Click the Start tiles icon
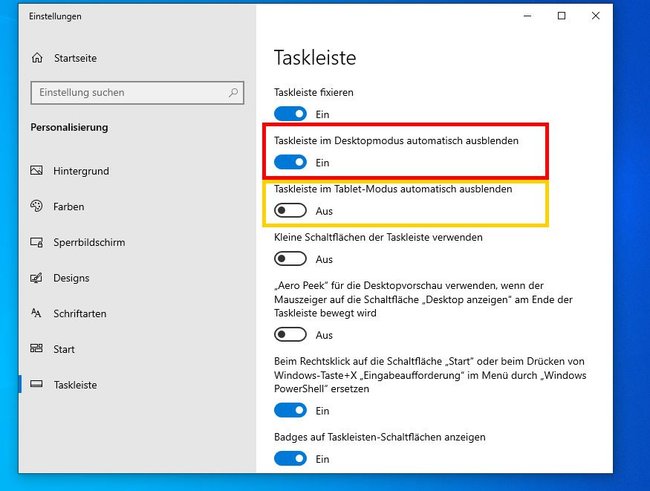650x491 pixels. click(x=36, y=348)
